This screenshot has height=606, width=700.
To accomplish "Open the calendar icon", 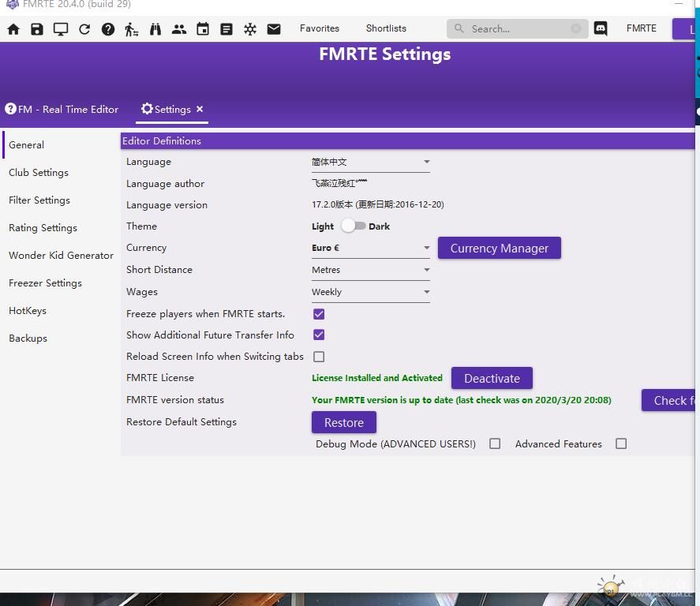I will (203, 29).
